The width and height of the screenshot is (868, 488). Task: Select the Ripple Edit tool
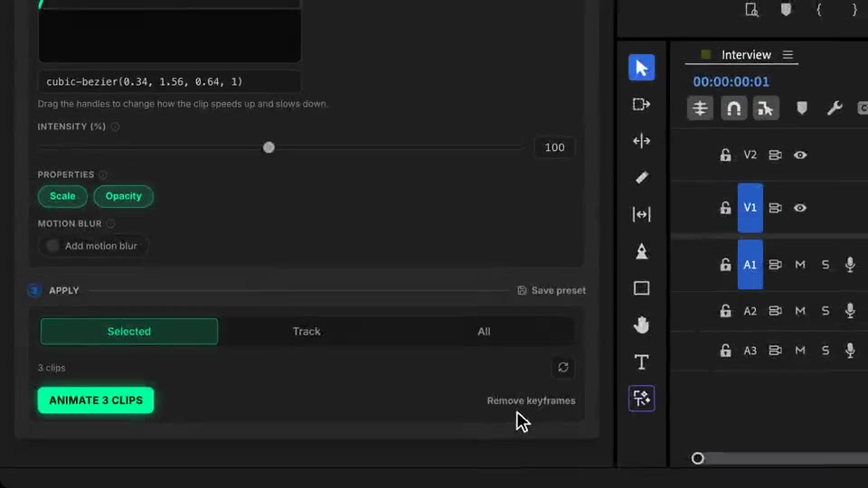tap(641, 141)
